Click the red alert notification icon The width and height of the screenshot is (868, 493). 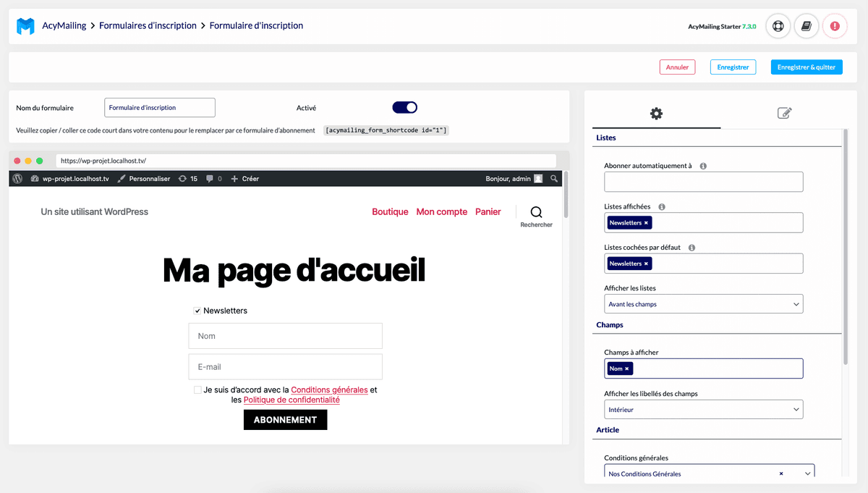coord(835,26)
